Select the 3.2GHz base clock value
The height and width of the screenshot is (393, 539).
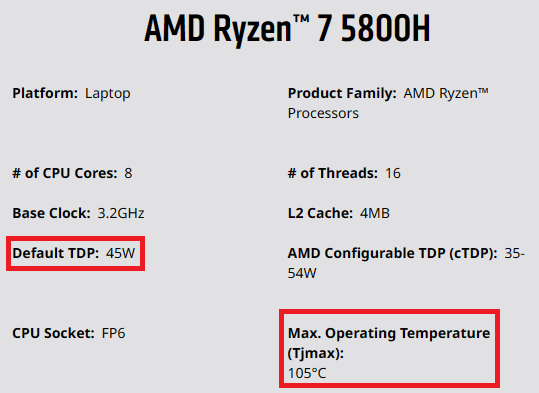pos(121,213)
